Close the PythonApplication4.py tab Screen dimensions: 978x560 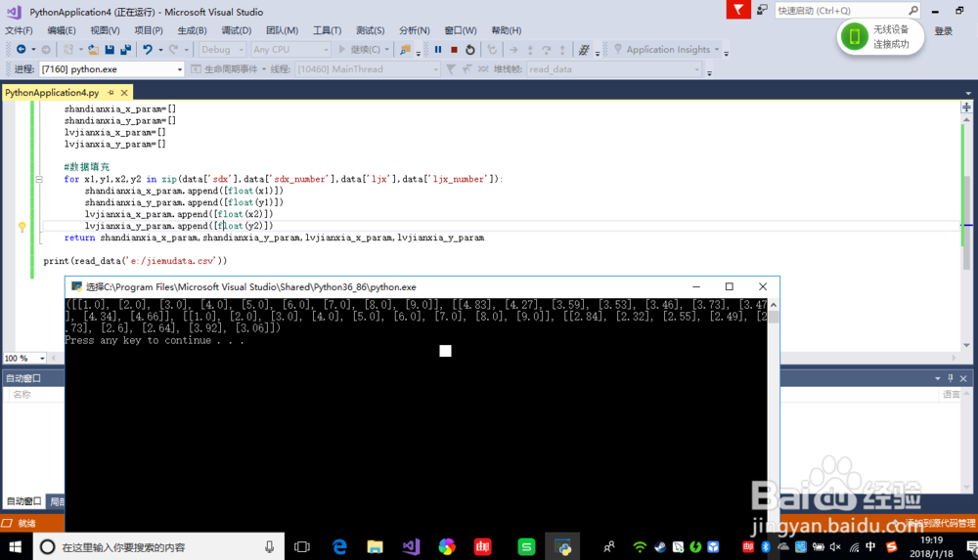[124, 92]
